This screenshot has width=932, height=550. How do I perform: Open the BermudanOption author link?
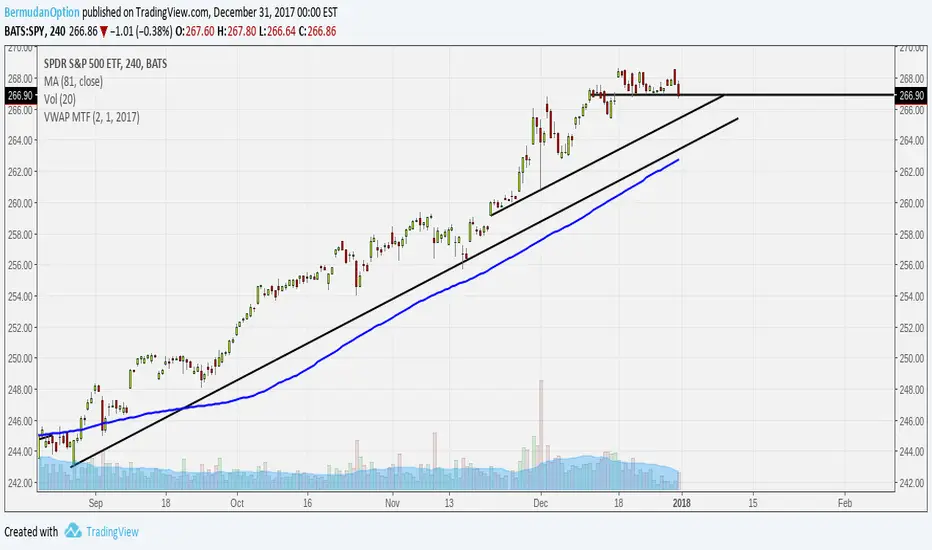pos(42,12)
